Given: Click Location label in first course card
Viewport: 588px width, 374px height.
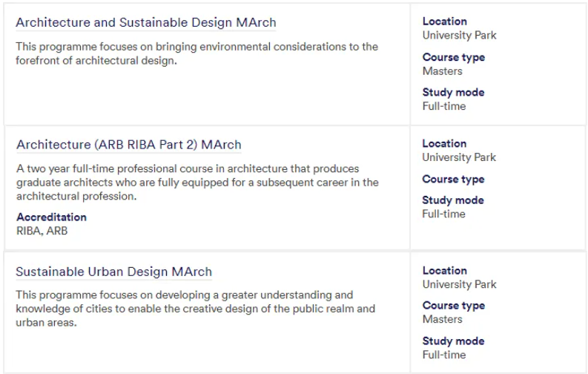Looking at the screenshot, I should [445, 22].
